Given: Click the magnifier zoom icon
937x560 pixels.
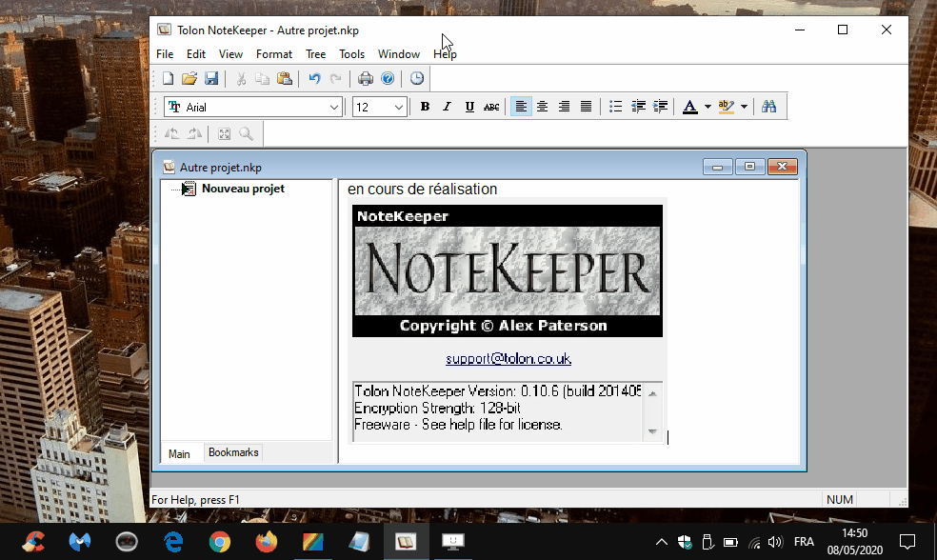Looking at the screenshot, I should 247,134.
